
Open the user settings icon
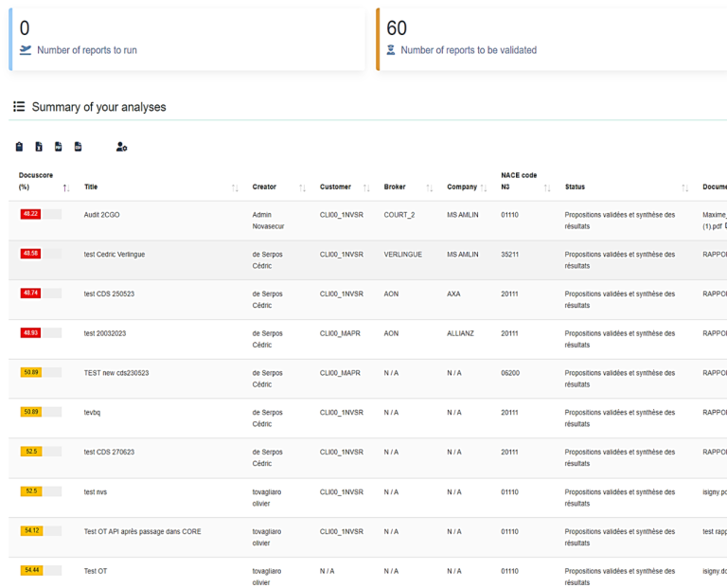tap(121, 147)
